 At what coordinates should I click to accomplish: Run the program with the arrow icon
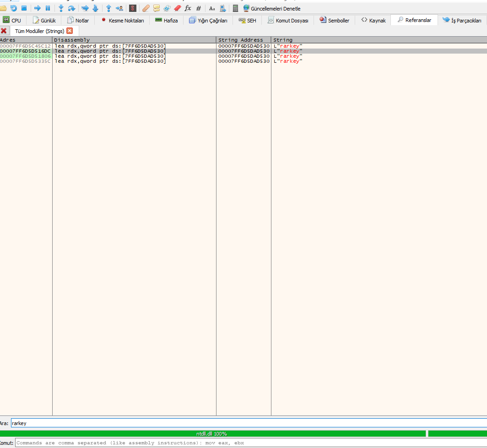(37, 8)
